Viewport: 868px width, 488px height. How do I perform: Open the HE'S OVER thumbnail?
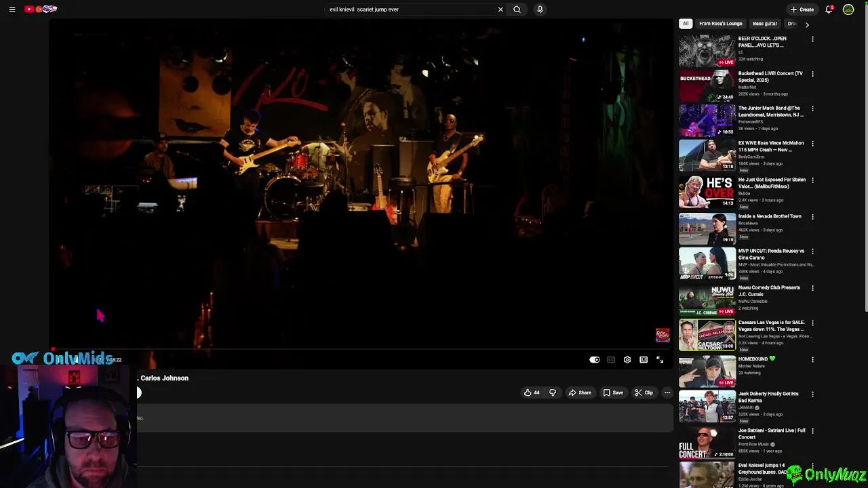[x=707, y=192]
